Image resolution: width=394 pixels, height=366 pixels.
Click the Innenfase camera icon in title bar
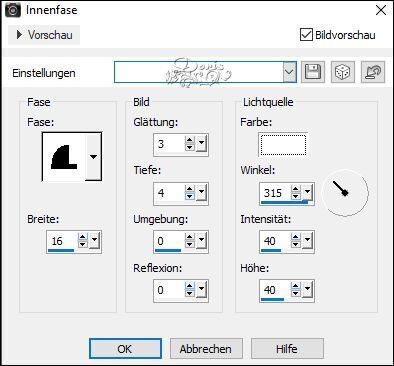[13, 10]
